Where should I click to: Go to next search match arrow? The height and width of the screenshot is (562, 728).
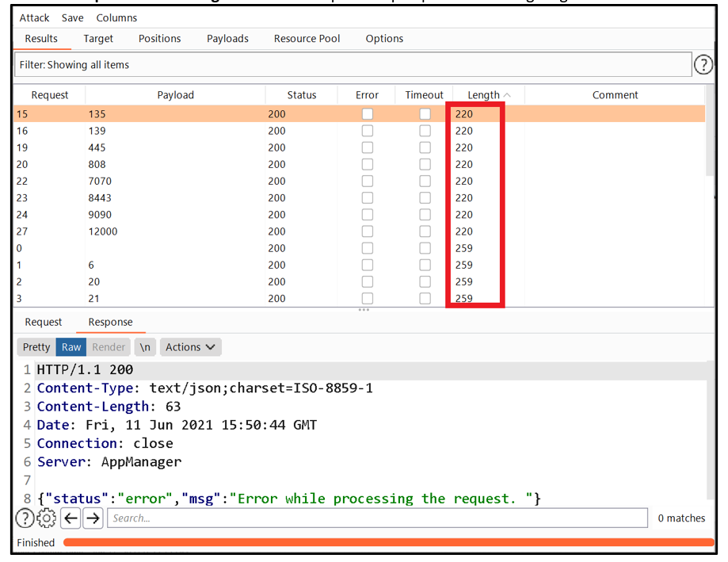pos(93,518)
